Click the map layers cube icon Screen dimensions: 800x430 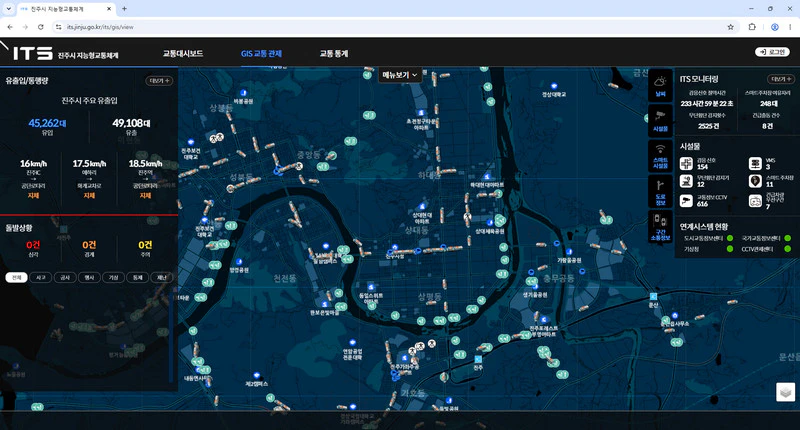coord(786,392)
